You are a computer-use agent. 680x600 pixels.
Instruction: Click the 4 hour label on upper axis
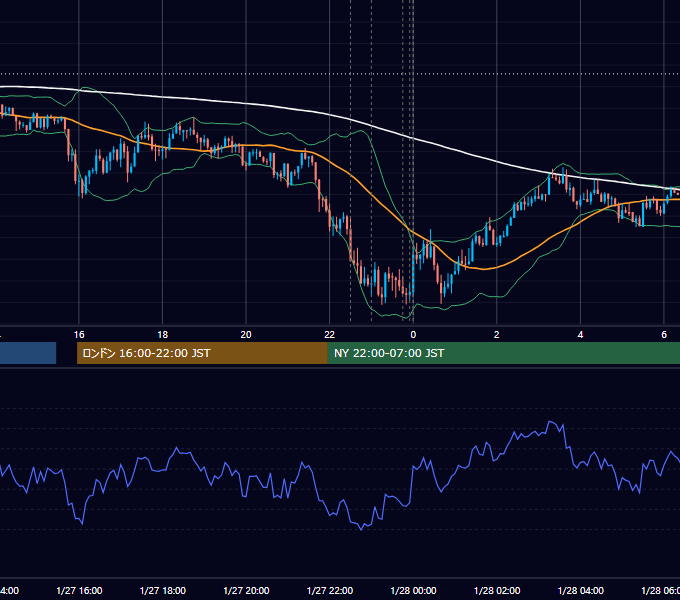(580, 335)
